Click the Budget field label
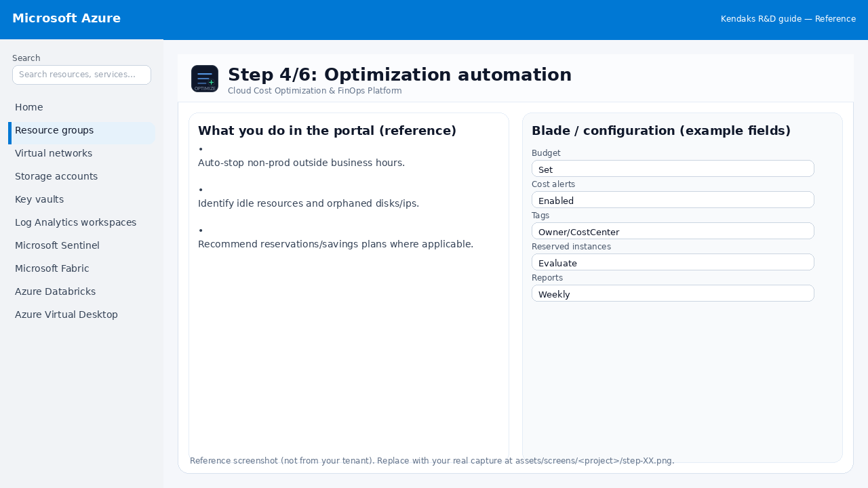This screenshot has width=868, height=488. (546, 153)
